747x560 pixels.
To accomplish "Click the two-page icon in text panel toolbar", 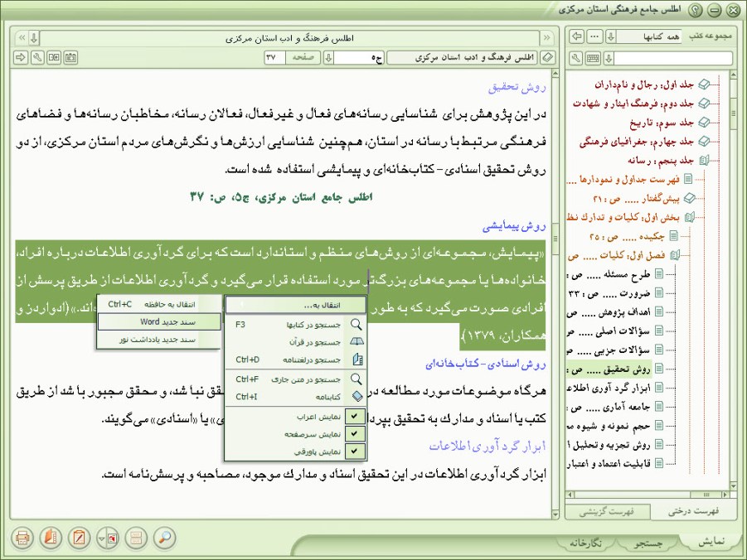I will (54, 58).
